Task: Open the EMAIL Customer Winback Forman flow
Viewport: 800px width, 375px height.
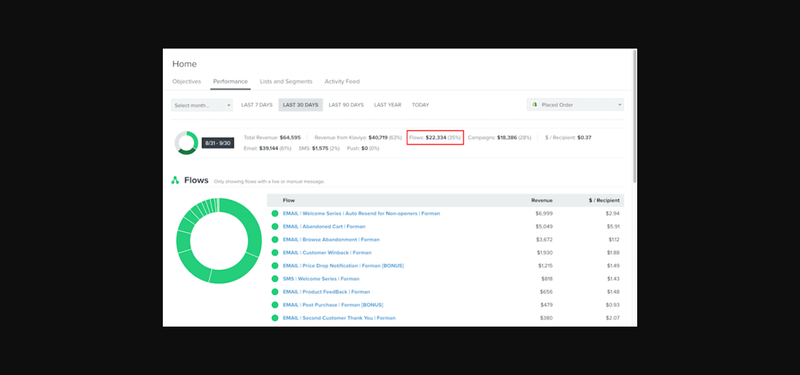Action: (327, 253)
